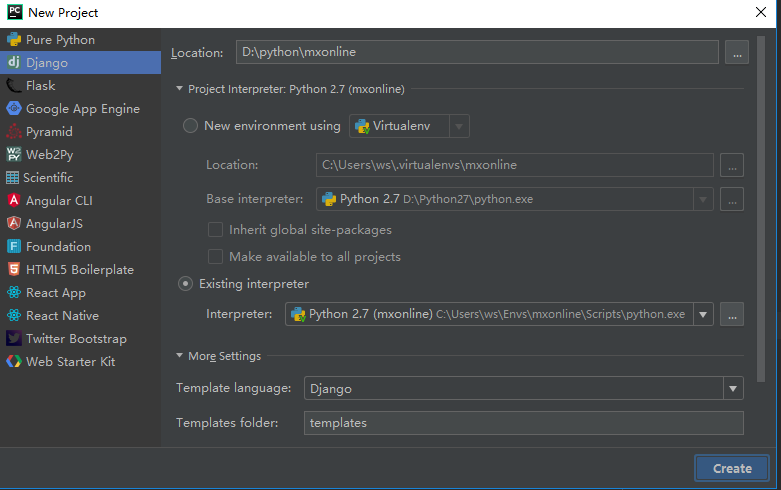
Task: Click the Foundation F icon
Action: pyautogui.click(x=14, y=246)
